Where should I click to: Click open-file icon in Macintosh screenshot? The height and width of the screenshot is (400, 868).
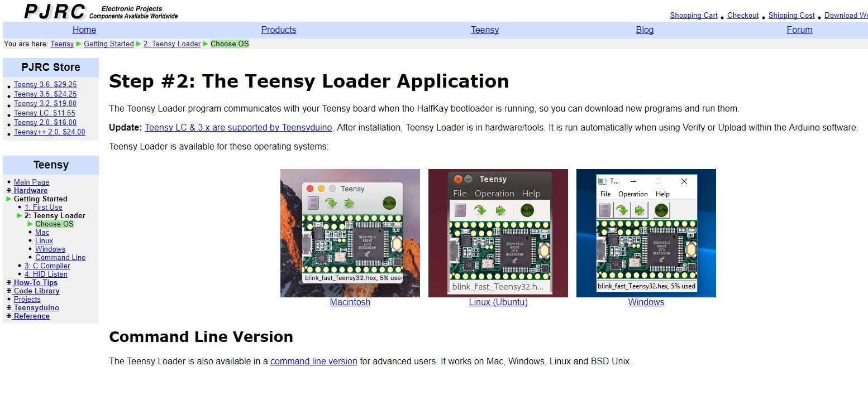click(313, 203)
